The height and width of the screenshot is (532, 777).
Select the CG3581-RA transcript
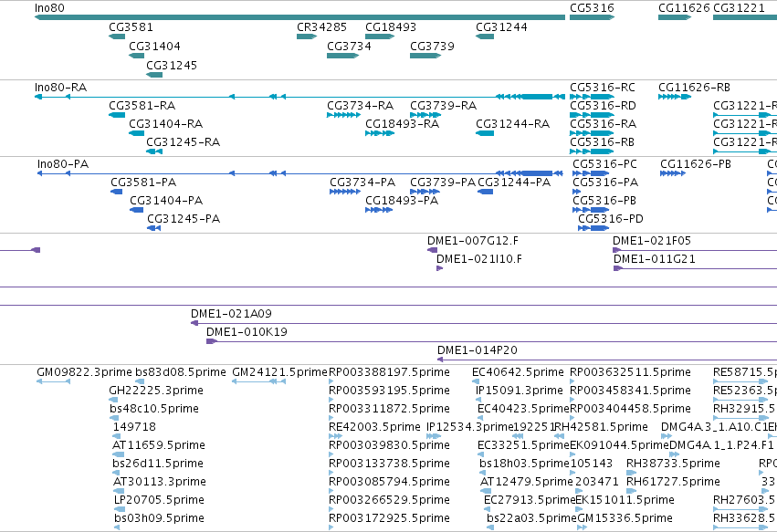pyautogui.click(x=117, y=115)
